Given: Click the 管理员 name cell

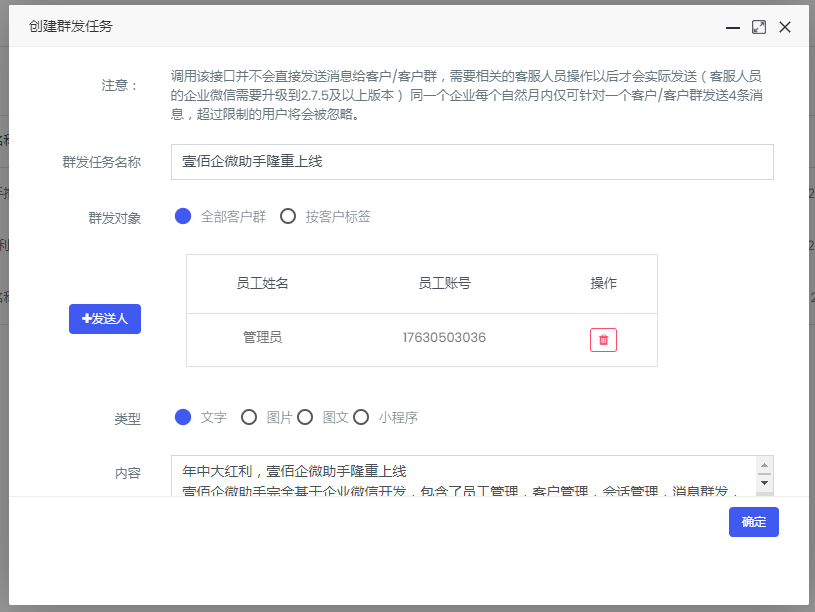Looking at the screenshot, I should click(x=262, y=338).
